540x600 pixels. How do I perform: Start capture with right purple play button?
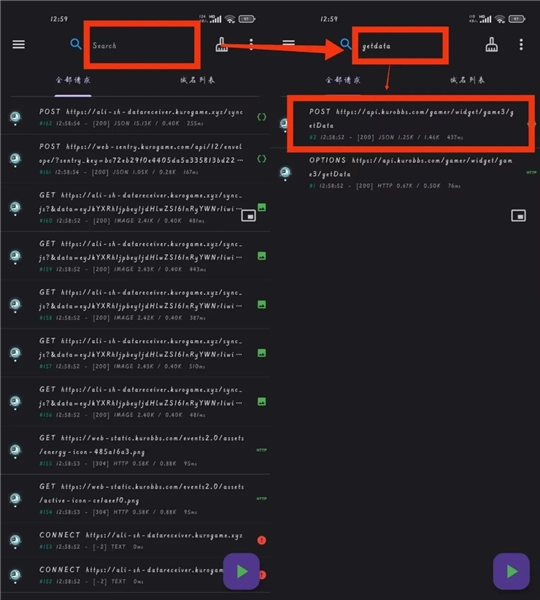point(511,571)
